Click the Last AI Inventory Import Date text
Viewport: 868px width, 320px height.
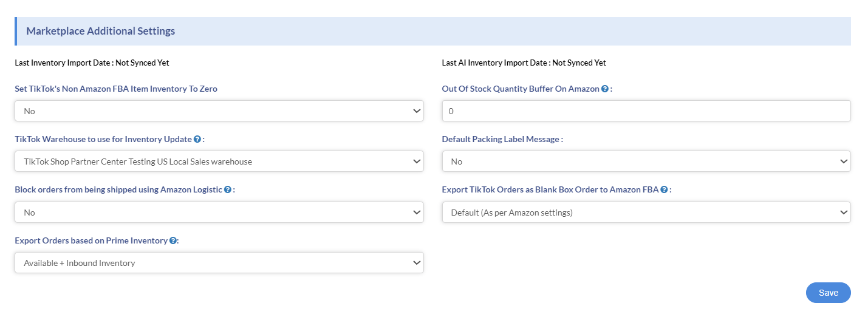coord(524,63)
